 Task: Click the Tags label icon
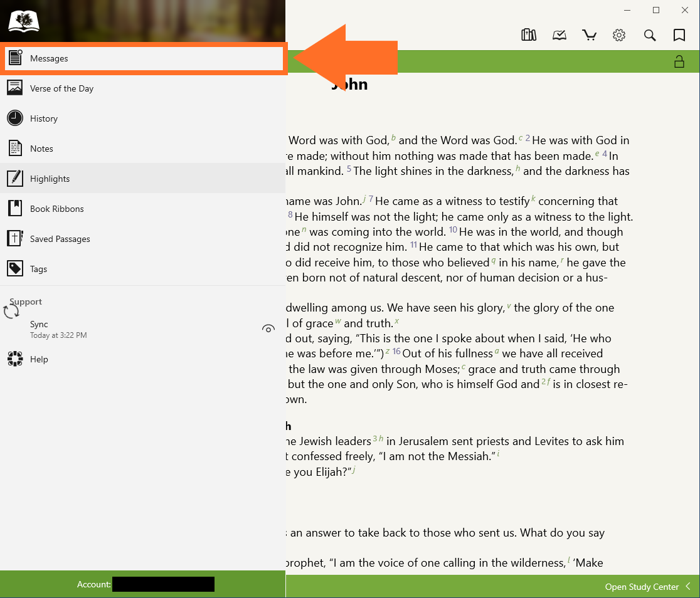coord(14,268)
